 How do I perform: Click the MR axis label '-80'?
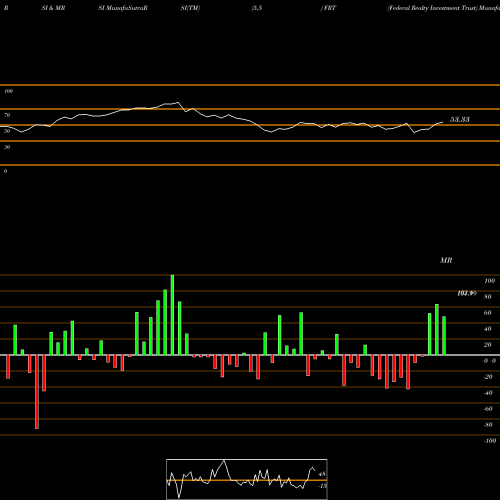point(488,425)
